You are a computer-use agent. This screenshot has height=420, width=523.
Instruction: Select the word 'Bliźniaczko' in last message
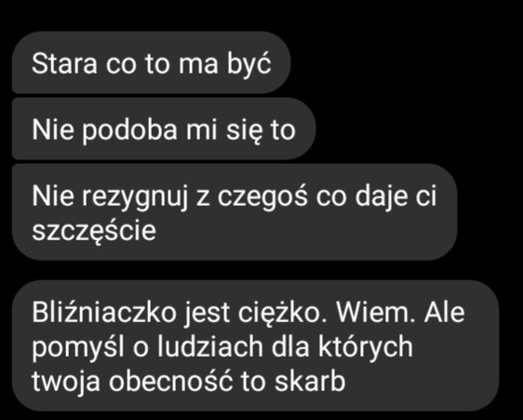click(x=103, y=313)
